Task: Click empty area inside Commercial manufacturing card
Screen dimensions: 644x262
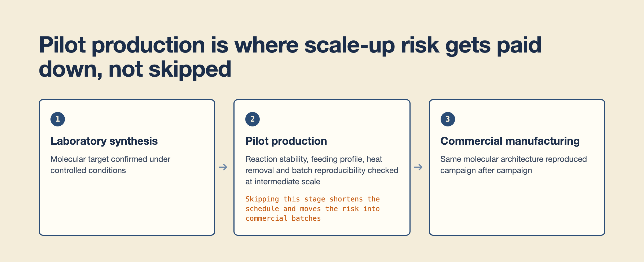Action: pyautogui.click(x=517, y=206)
